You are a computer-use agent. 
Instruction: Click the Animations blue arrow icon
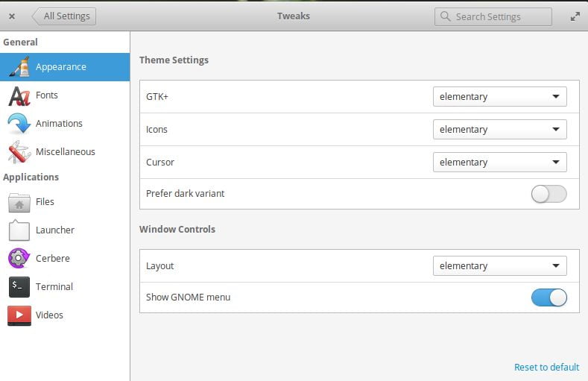(x=19, y=123)
